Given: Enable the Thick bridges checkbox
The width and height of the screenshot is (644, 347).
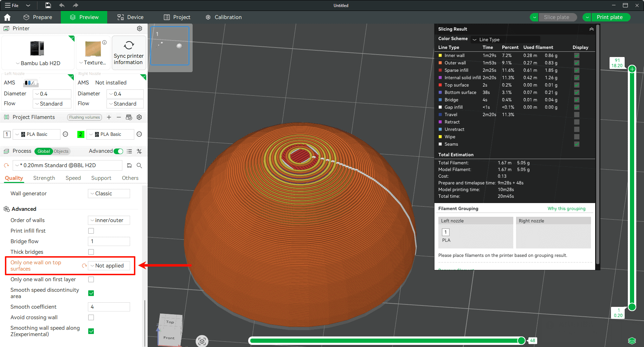Looking at the screenshot, I should [x=91, y=252].
